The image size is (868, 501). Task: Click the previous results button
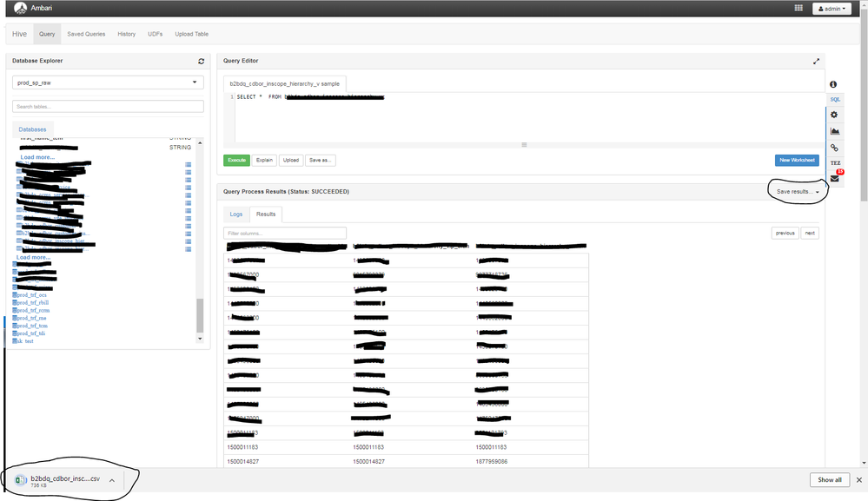click(785, 234)
